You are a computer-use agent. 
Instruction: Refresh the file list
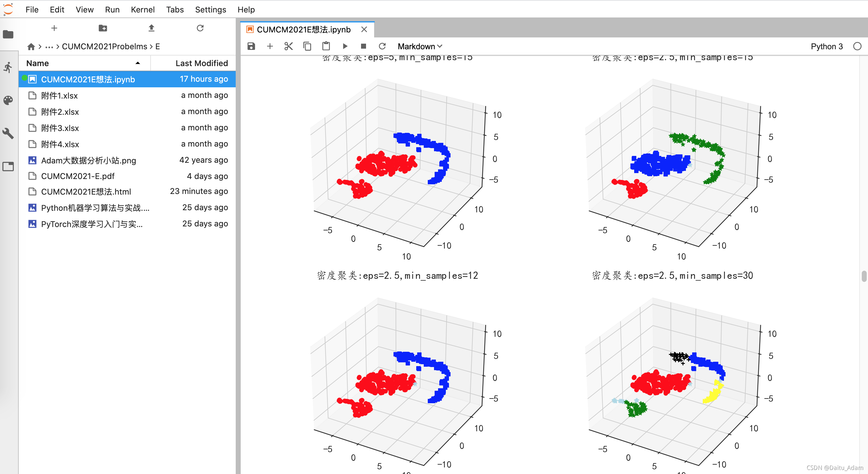tap(200, 28)
